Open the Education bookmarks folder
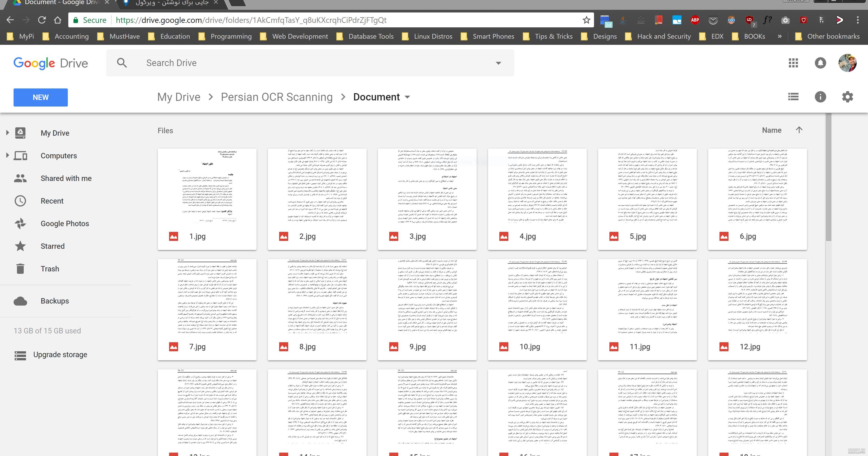 tap(170, 36)
